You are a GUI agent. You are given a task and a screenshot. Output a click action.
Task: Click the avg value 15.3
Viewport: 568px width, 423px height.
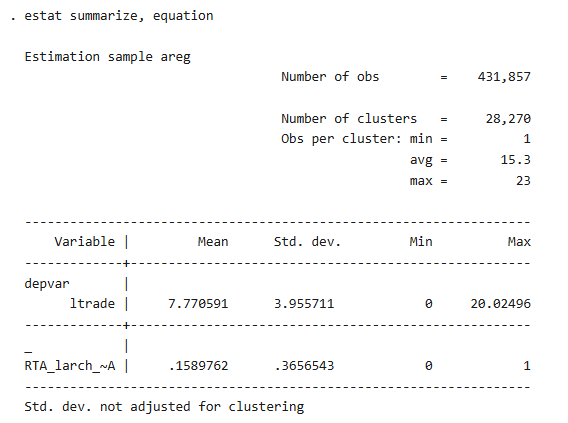click(515, 160)
